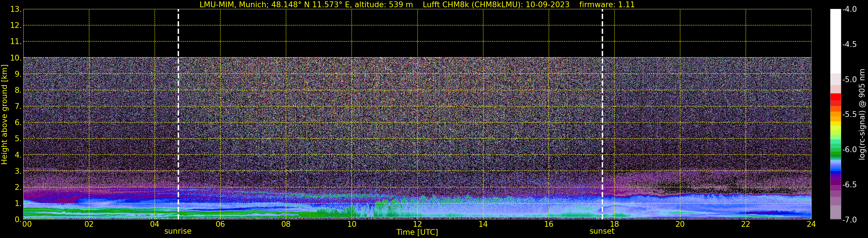The image size is (868, 238).
Task: Click the '22' time axis tick label
Action: click(746, 224)
